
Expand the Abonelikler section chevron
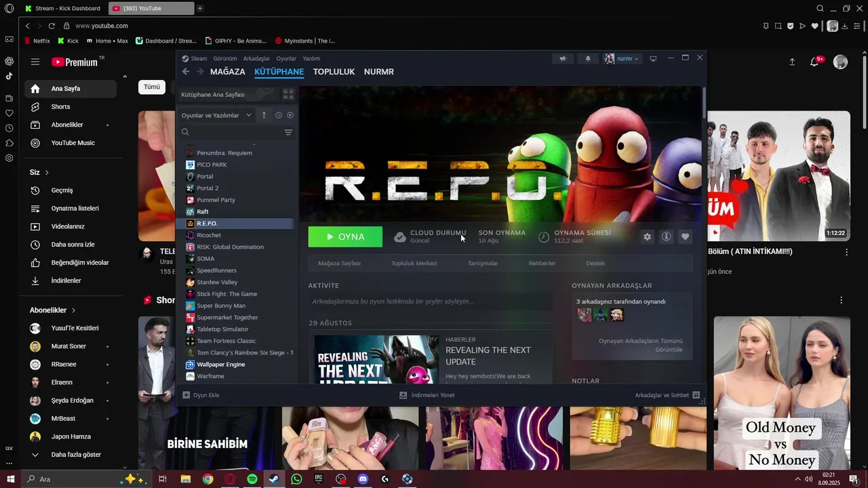pos(73,310)
